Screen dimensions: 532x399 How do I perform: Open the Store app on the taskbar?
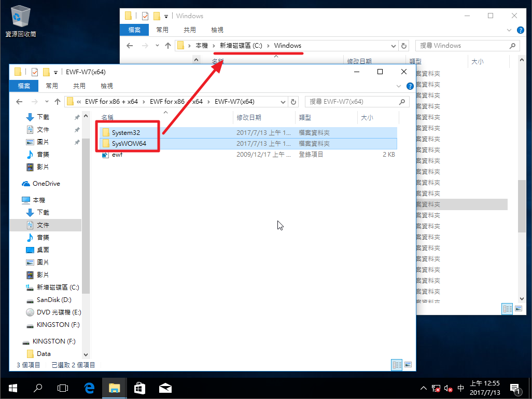[139, 388]
